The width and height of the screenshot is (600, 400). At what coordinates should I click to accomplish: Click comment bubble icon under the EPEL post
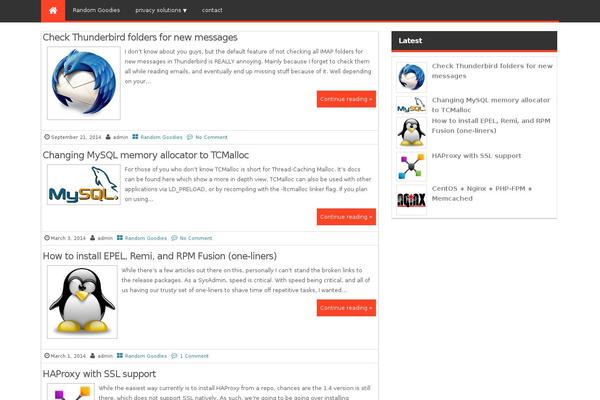click(174, 356)
